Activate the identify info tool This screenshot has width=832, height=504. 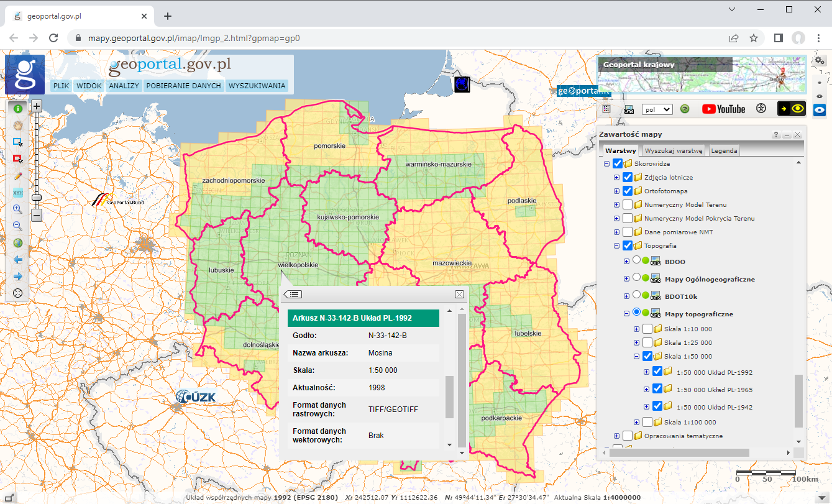click(18, 108)
